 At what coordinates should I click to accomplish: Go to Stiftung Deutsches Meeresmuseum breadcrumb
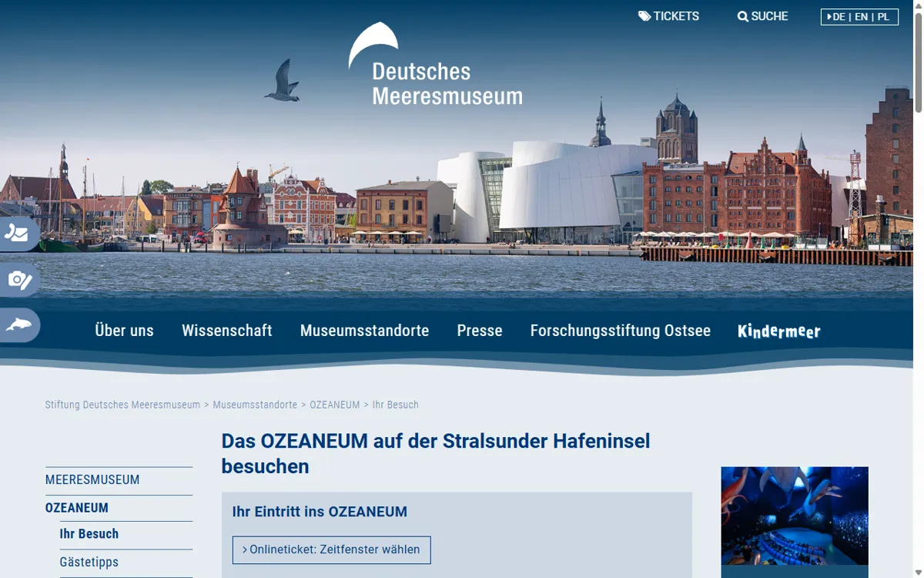[122, 405]
